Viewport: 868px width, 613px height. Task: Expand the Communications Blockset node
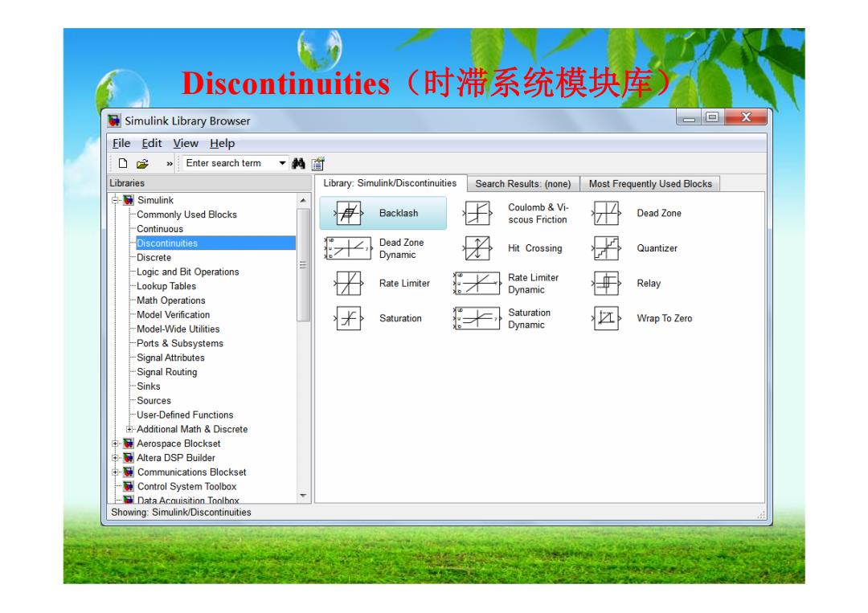(x=115, y=472)
